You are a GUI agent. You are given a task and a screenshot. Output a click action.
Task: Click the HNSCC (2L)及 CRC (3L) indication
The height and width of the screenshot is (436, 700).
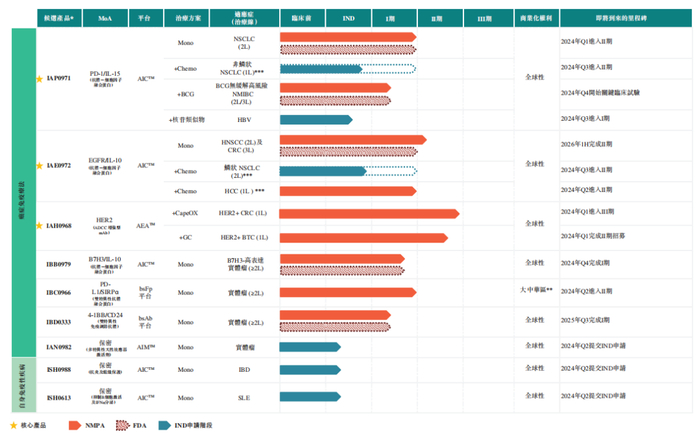pyautogui.click(x=242, y=146)
